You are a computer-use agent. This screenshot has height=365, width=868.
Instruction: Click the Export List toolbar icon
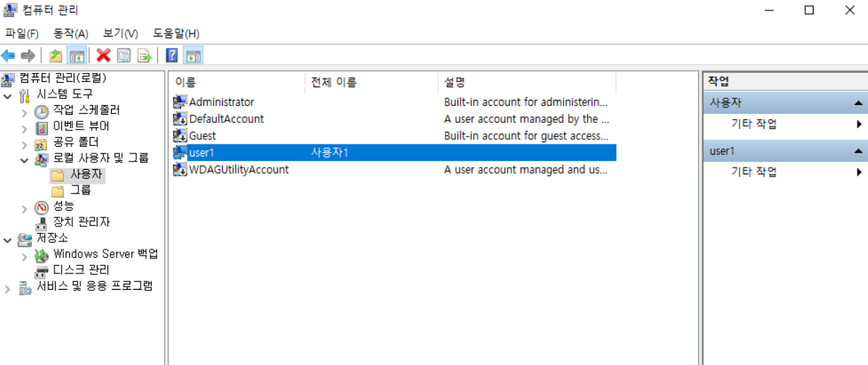click(x=144, y=55)
